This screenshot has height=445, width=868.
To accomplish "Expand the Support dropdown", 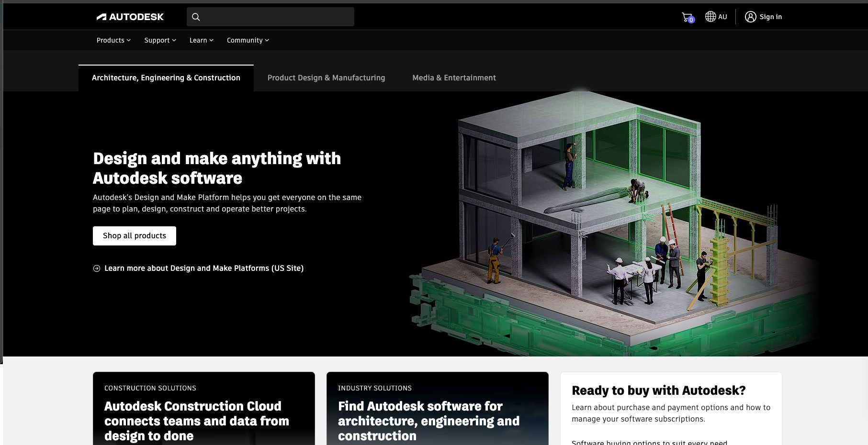I will pos(160,40).
